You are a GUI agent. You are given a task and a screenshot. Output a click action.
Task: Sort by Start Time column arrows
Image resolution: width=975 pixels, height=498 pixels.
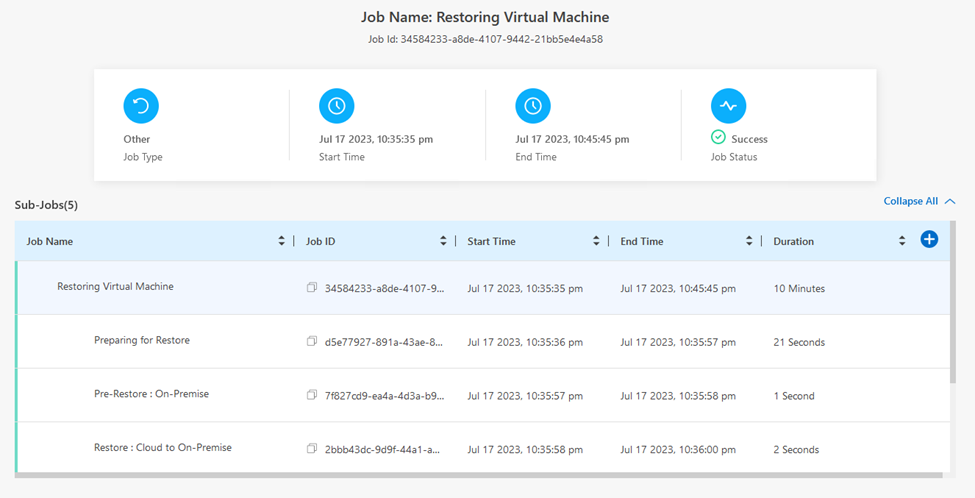click(596, 241)
